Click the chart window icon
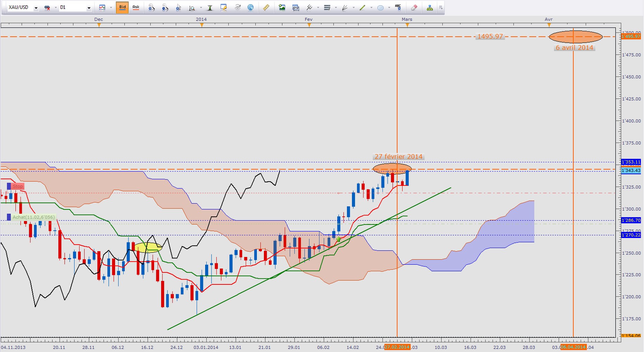 [x=296, y=7]
